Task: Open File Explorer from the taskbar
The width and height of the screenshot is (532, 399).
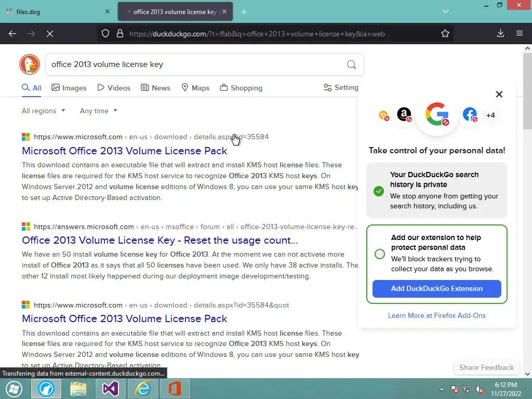Action: pyautogui.click(x=78, y=389)
